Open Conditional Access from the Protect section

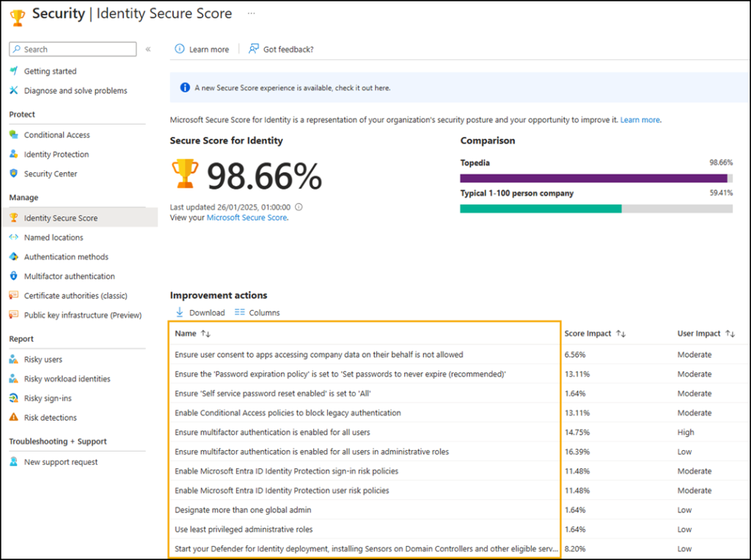(x=59, y=135)
